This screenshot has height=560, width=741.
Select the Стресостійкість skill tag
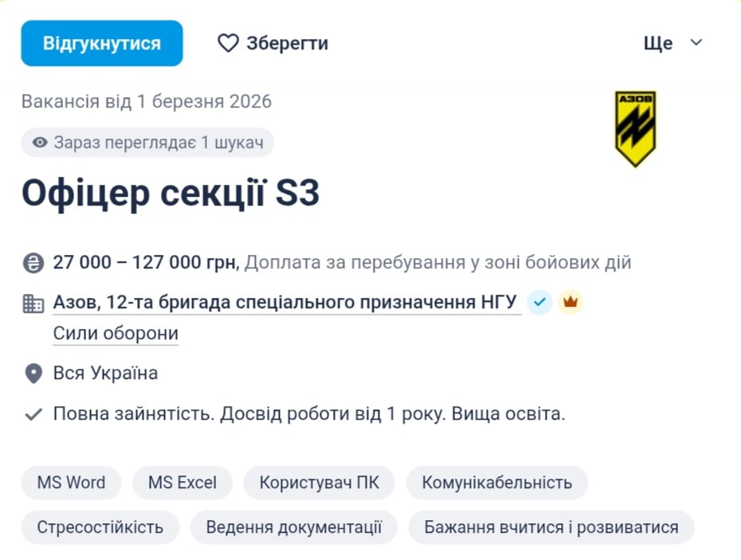(x=100, y=527)
